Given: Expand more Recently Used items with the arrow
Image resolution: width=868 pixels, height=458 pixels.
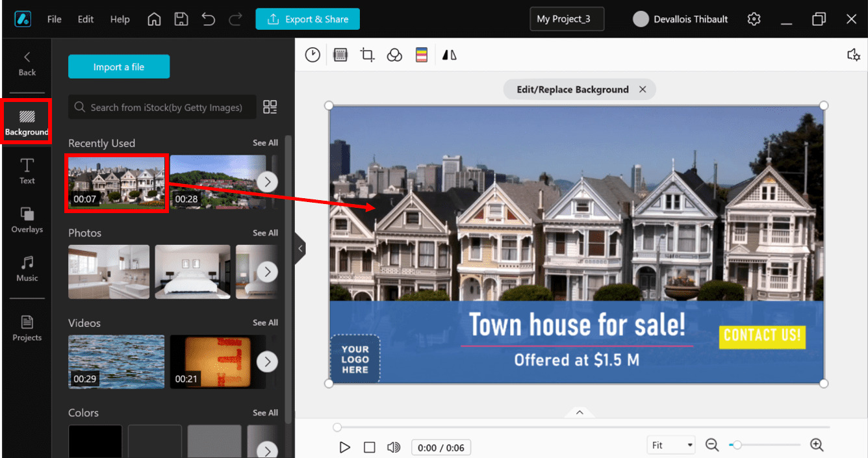Looking at the screenshot, I should (x=267, y=181).
